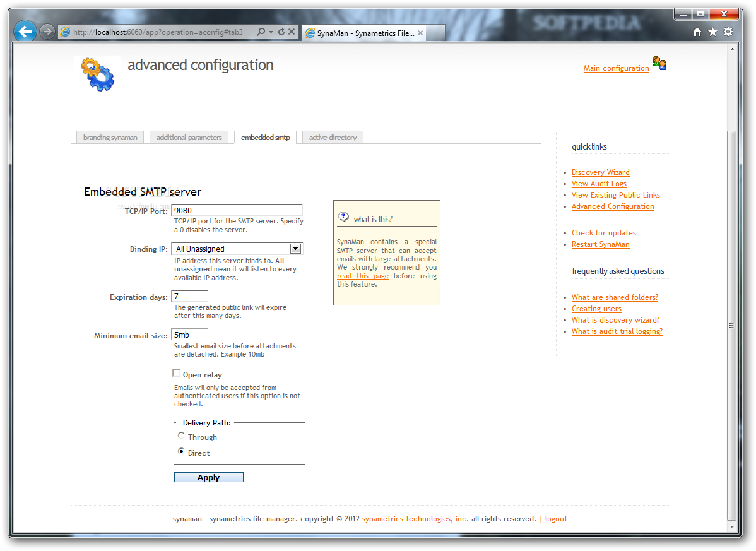
Task: Click the question mark help icon
Action: click(344, 217)
